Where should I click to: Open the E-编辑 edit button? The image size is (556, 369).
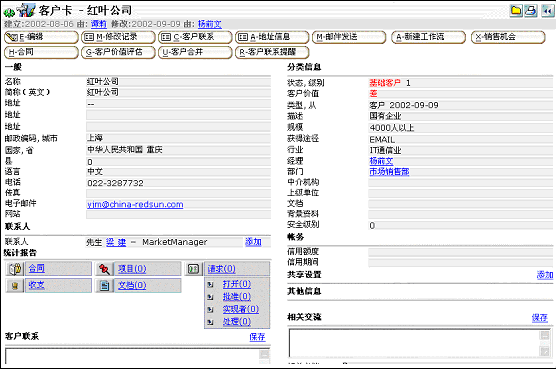41,37
